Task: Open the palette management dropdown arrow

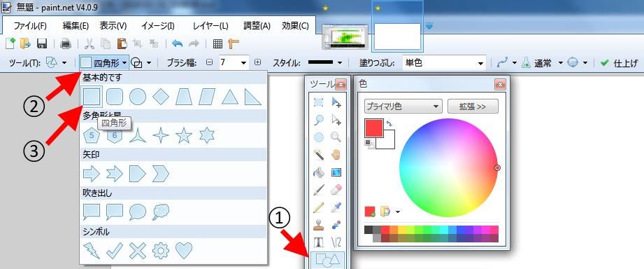Action: click(397, 212)
